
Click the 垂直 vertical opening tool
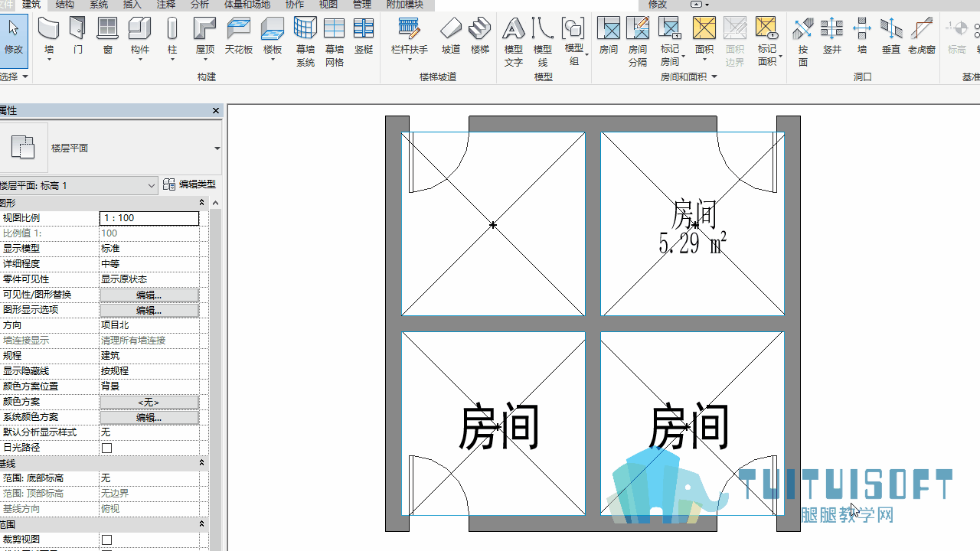point(891,37)
